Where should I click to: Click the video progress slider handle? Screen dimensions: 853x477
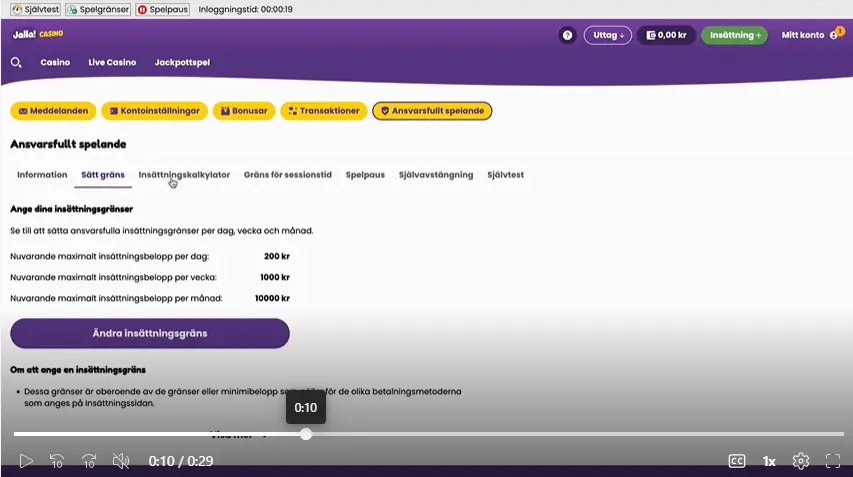[306, 434]
